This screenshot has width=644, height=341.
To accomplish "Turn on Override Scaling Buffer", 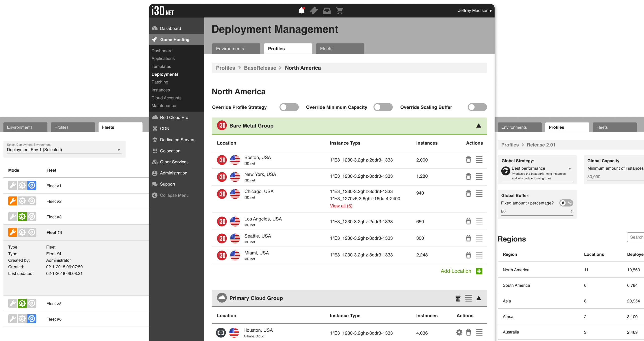I will coord(477,107).
